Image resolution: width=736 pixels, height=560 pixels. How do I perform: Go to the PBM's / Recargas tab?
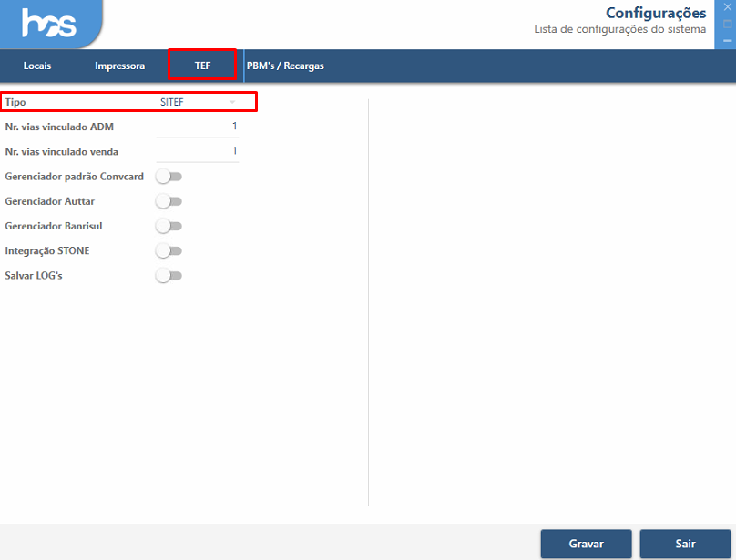285,66
